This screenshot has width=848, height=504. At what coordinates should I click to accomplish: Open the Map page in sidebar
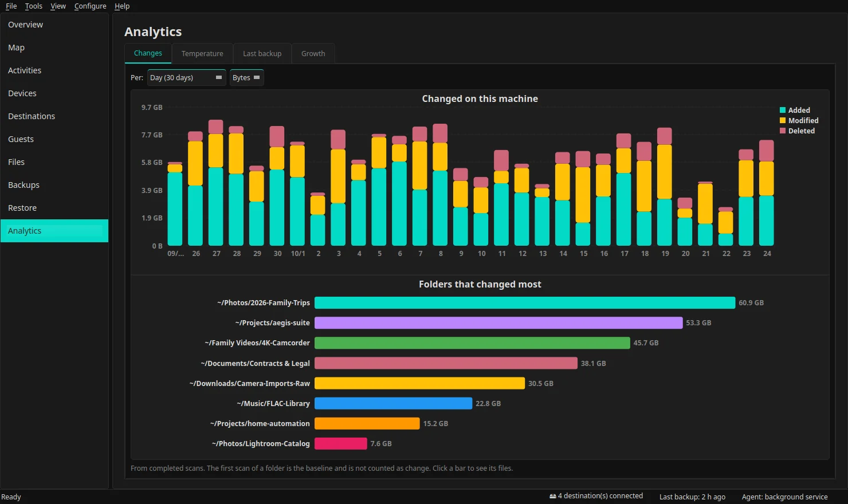[x=54, y=48]
